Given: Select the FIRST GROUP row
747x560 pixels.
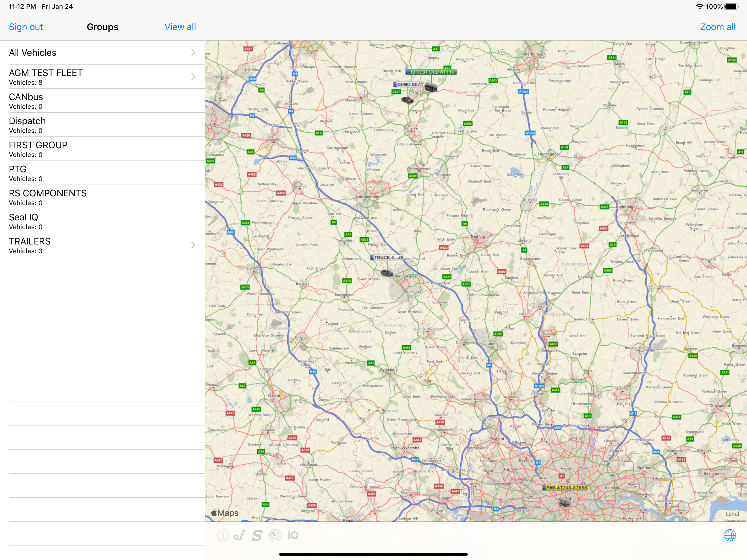Looking at the screenshot, I should click(x=102, y=148).
